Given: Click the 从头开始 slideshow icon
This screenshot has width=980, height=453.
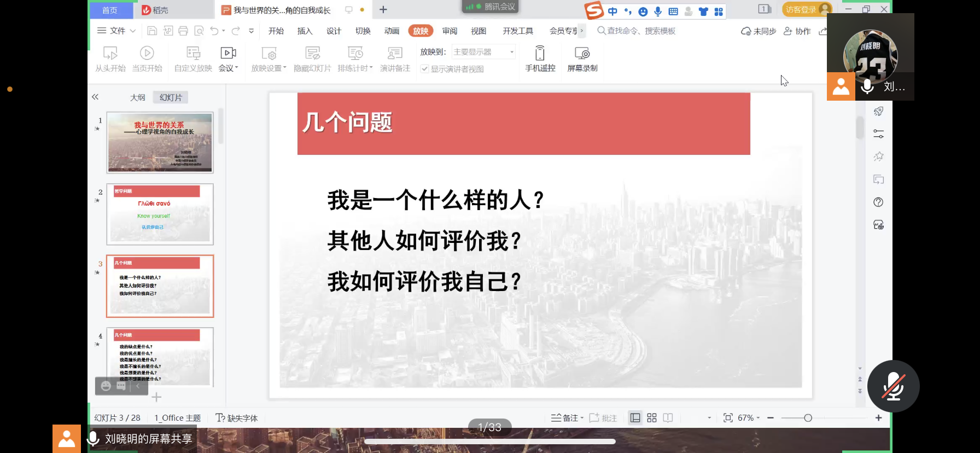Looking at the screenshot, I should tap(110, 54).
